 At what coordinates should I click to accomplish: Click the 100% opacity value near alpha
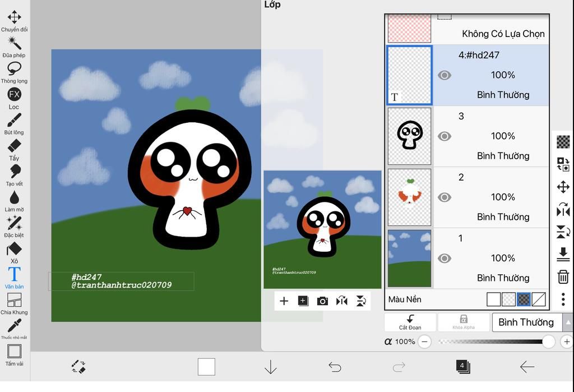coord(405,342)
